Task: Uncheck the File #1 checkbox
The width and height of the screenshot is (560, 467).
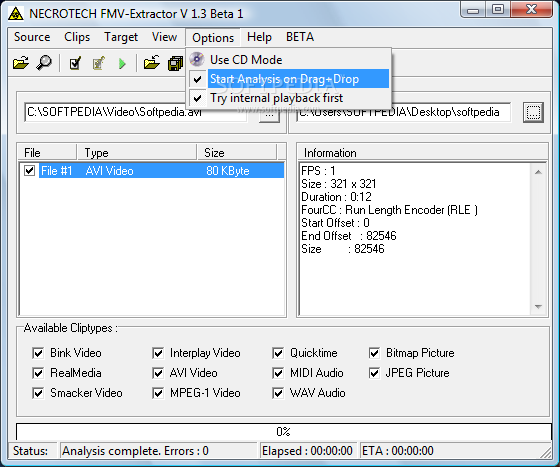Action: pyautogui.click(x=30, y=170)
